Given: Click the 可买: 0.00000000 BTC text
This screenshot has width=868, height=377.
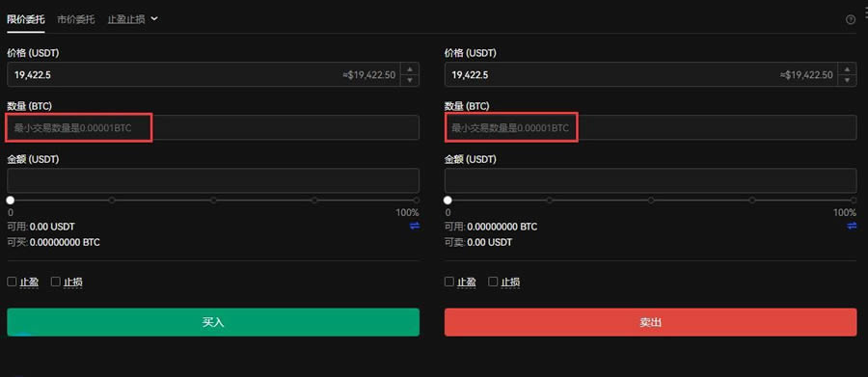Looking at the screenshot, I should (x=54, y=242).
